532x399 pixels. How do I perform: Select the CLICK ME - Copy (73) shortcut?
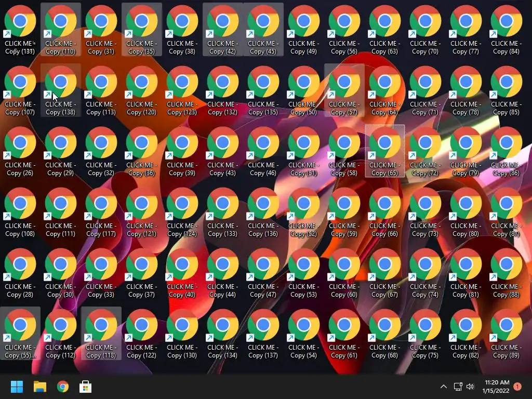coord(425,212)
